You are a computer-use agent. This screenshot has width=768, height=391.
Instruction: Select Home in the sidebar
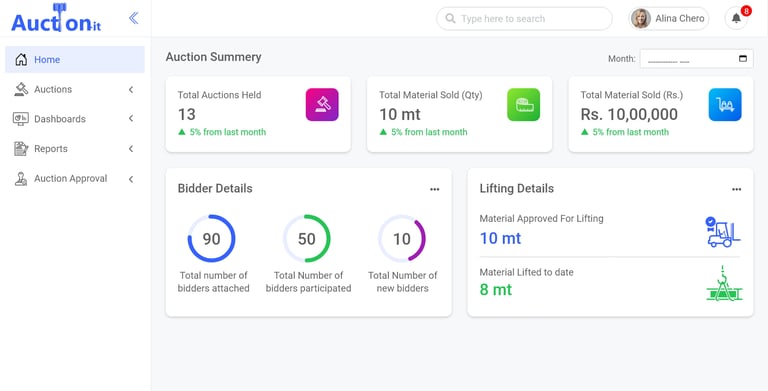pos(75,60)
